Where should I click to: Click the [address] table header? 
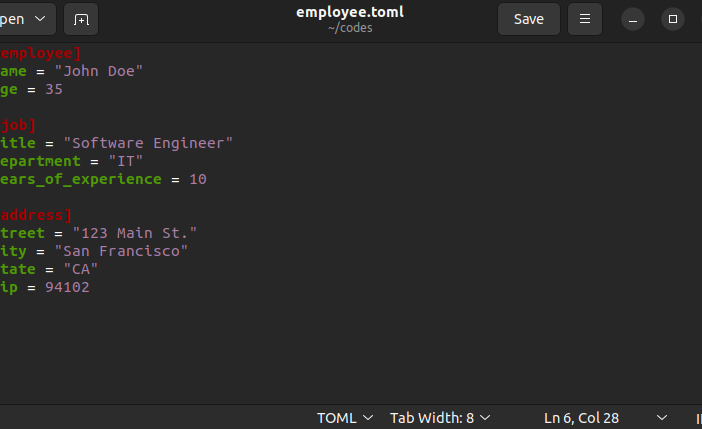(x=36, y=215)
